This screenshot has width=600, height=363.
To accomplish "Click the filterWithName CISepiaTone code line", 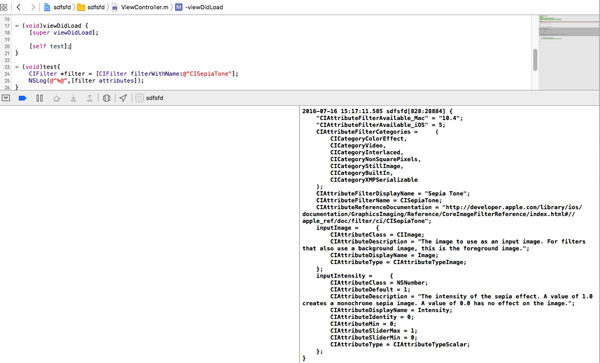I will (x=133, y=74).
